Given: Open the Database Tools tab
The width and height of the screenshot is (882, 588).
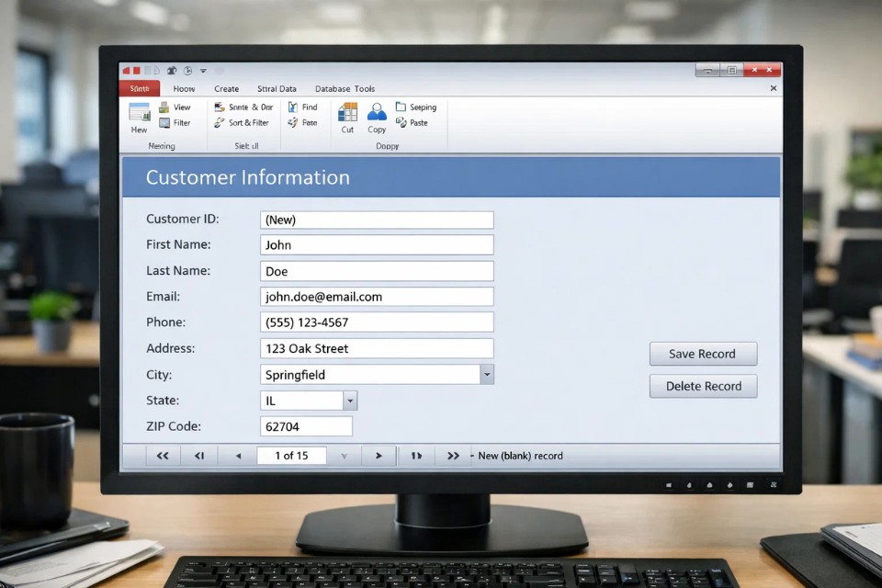Looking at the screenshot, I should coord(345,89).
